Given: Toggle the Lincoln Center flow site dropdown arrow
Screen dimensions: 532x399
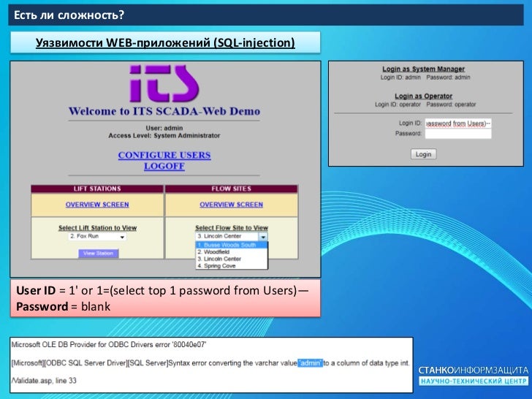Looking at the screenshot, I should [263, 237].
